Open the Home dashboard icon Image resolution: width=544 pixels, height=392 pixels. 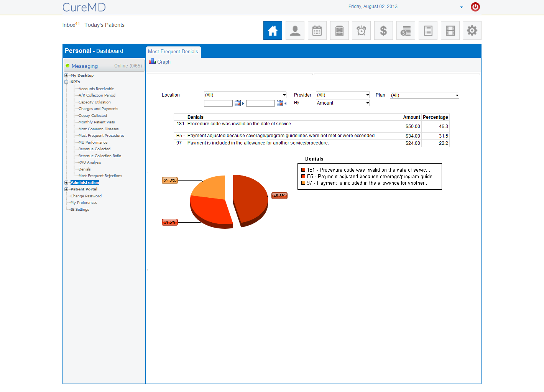[x=273, y=31]
